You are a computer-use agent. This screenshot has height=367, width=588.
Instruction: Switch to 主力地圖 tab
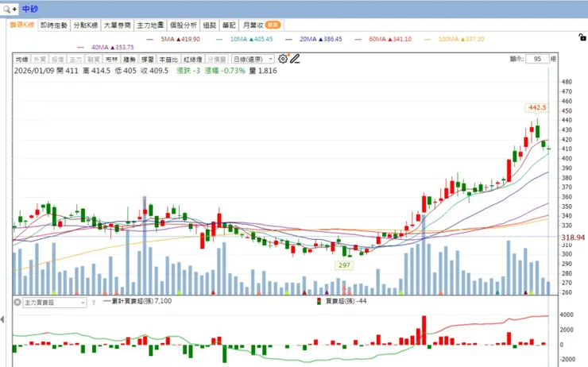(150, 25)
